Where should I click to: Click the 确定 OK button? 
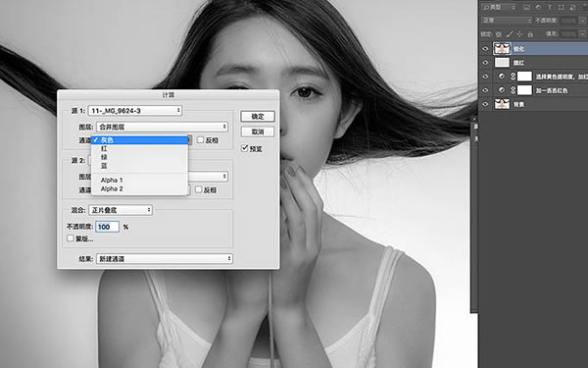[258, 117]
